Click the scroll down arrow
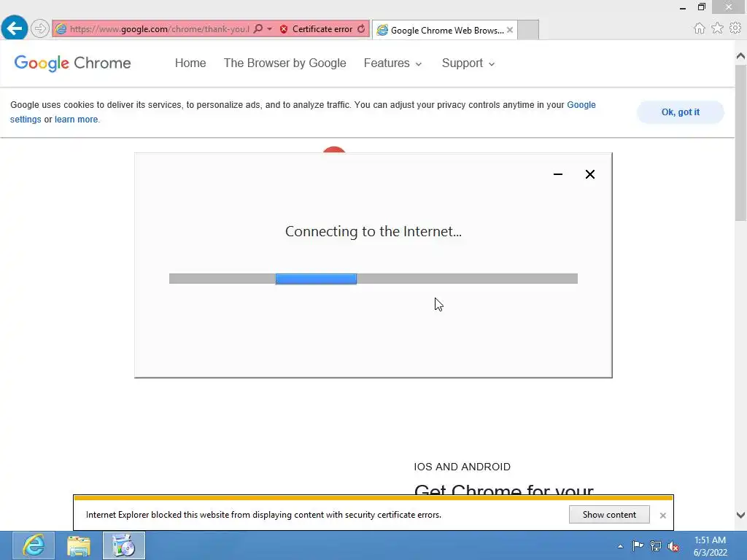 tap(740, 515)
